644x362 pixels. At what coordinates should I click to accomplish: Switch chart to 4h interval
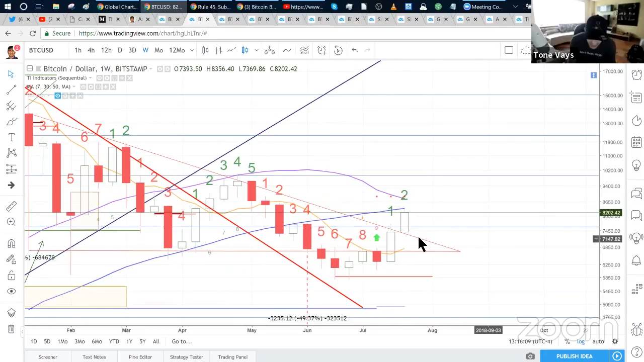point(91,50)
